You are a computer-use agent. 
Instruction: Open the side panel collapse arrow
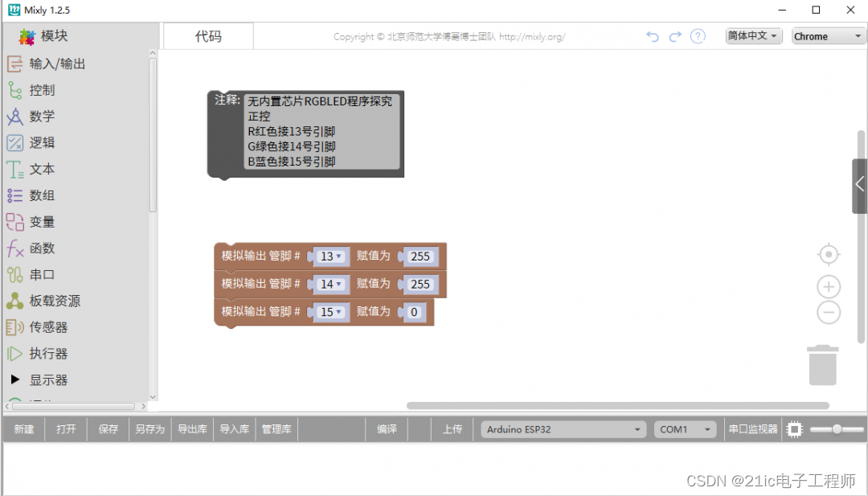tap(859, 185)
